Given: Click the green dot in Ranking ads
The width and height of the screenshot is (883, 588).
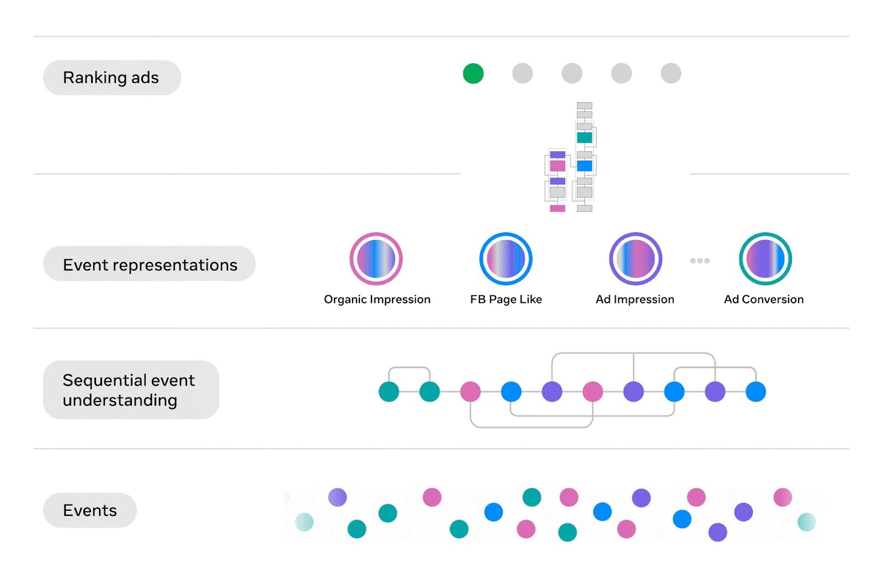Looking at the screenshot, I should (x=473, y=73).
